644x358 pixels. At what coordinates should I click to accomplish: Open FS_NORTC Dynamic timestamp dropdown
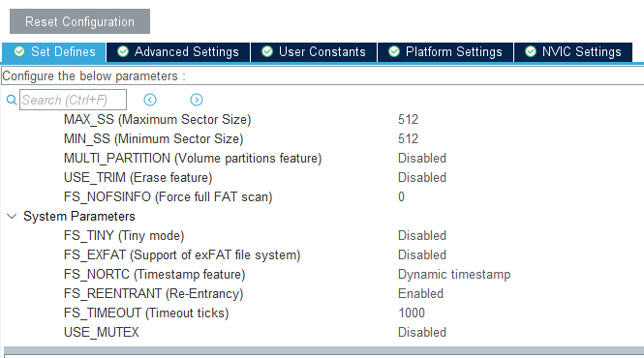pos(454,274)
